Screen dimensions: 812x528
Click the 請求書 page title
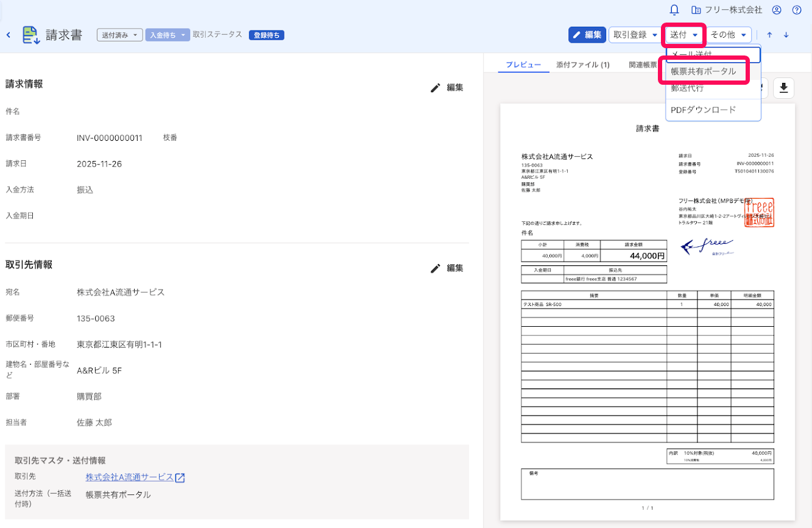click(x=64, y=35)
